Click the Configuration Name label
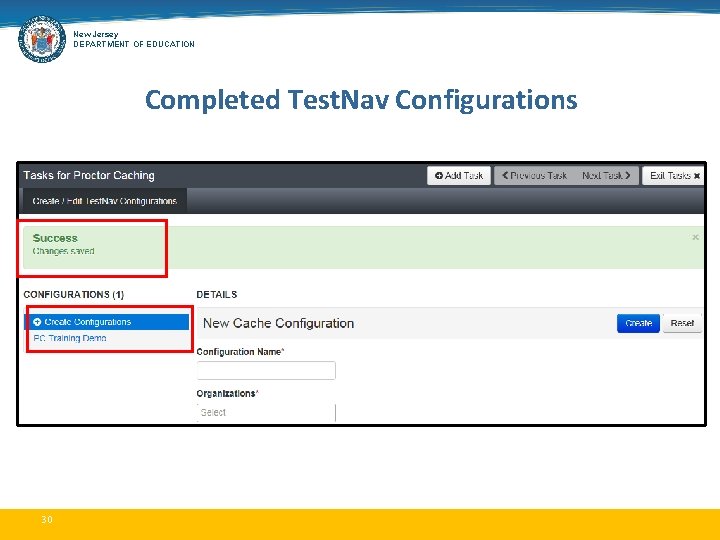Viewport: 720px width, 540px height. [x=240, y=352]
